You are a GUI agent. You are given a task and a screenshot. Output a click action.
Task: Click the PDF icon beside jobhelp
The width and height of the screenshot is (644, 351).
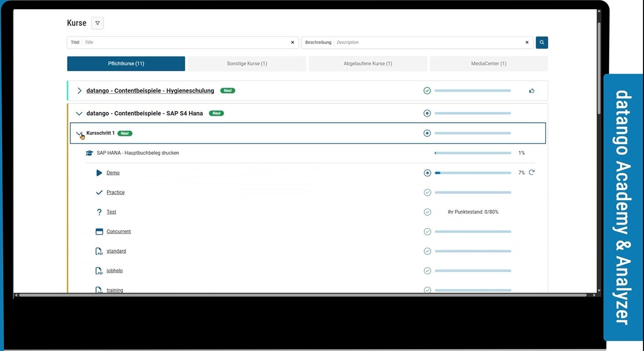point(99,271)
